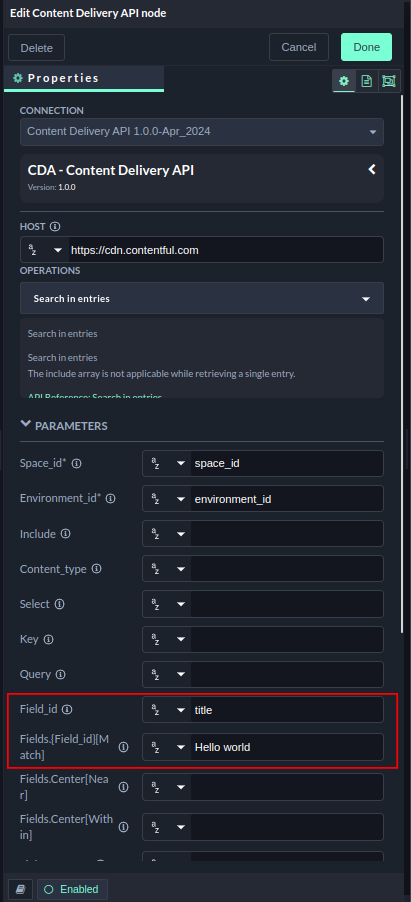Open Fields.{Field_id}[Match] type selector dropdown
This screenshot has width=411, height=902.
(167, 747)
